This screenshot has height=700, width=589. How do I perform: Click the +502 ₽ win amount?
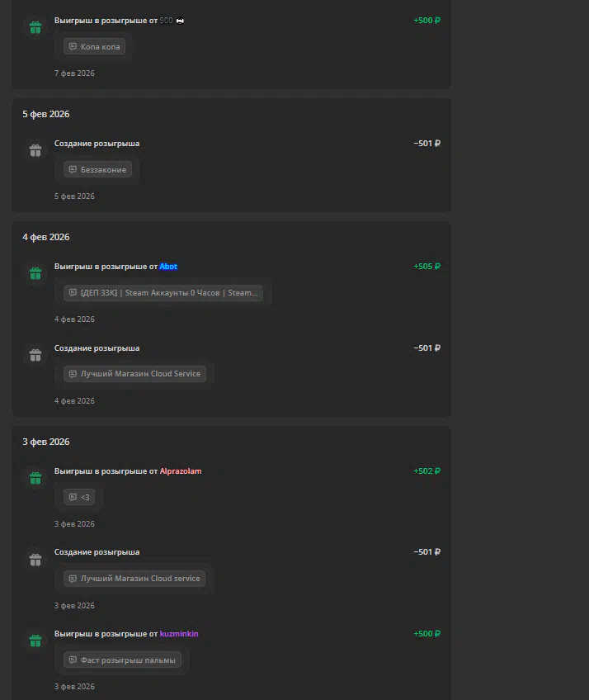(x=426, y=471)
